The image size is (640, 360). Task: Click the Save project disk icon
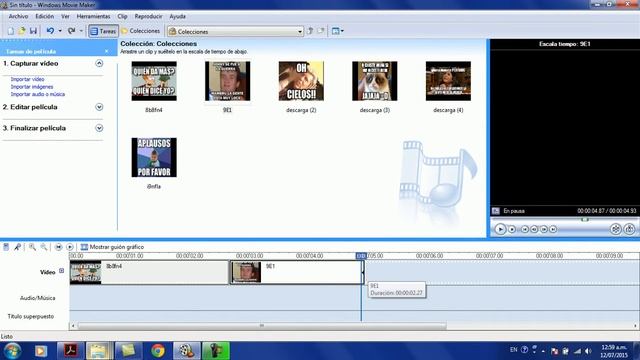pos(33,31)
